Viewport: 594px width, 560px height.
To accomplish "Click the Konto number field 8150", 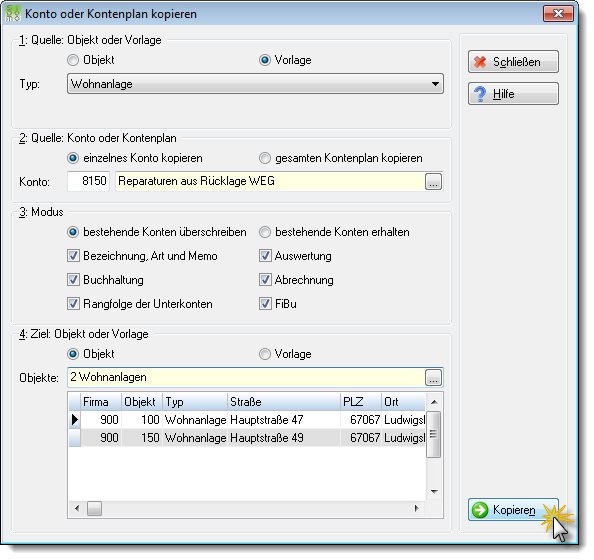I will [x=88, y=181].
